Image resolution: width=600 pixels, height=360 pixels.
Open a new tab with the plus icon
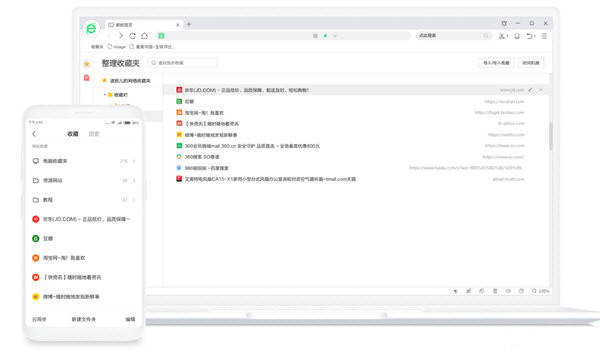click(189, 24)
